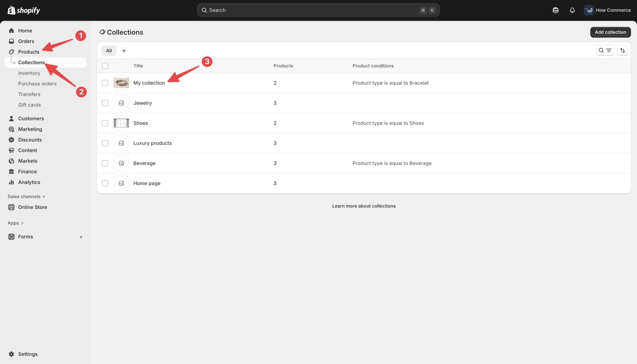This screenshot has width=637, height=364.
Task: Click the pinned dot beside Forms
Action: click(81, 237)
